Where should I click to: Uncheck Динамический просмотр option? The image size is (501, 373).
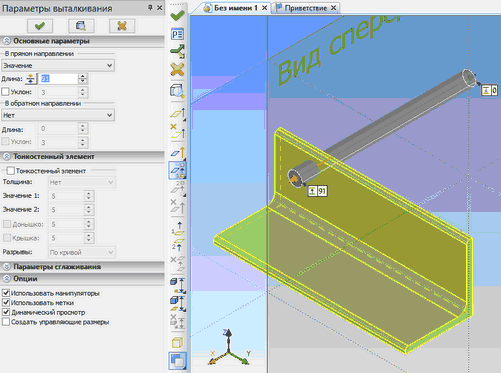click(x=6, y=312)
